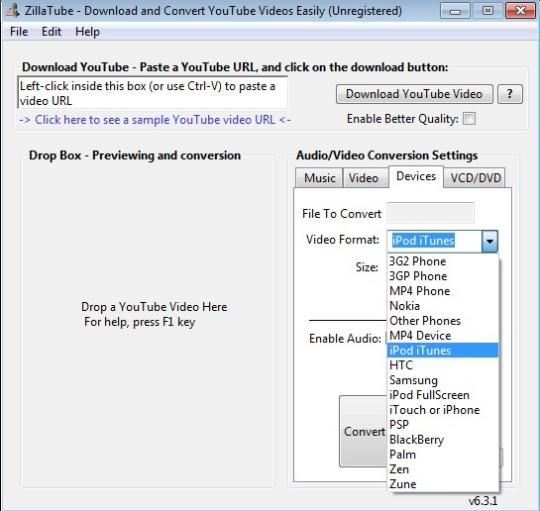Select the highlighted iPod iTunes list entry
This screenshot has width=540, height=511.
click(x=443, y=350)
